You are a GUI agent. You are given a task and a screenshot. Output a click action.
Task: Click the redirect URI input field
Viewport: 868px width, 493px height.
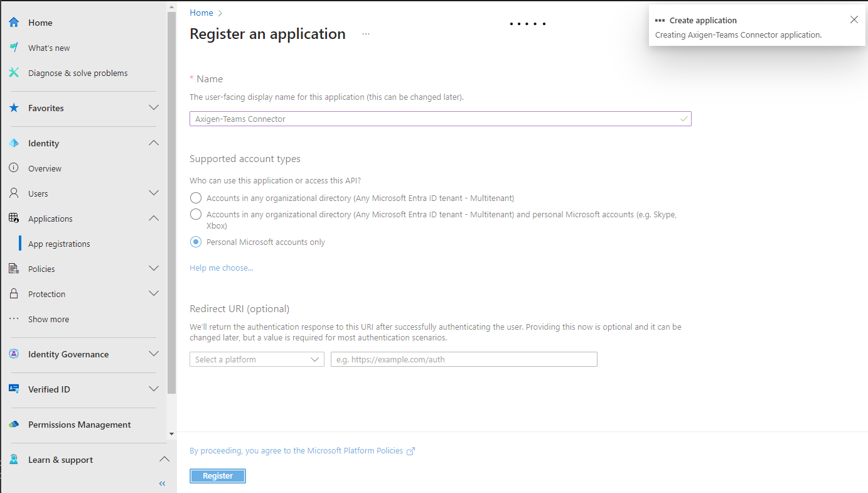(x=464, y=359)
